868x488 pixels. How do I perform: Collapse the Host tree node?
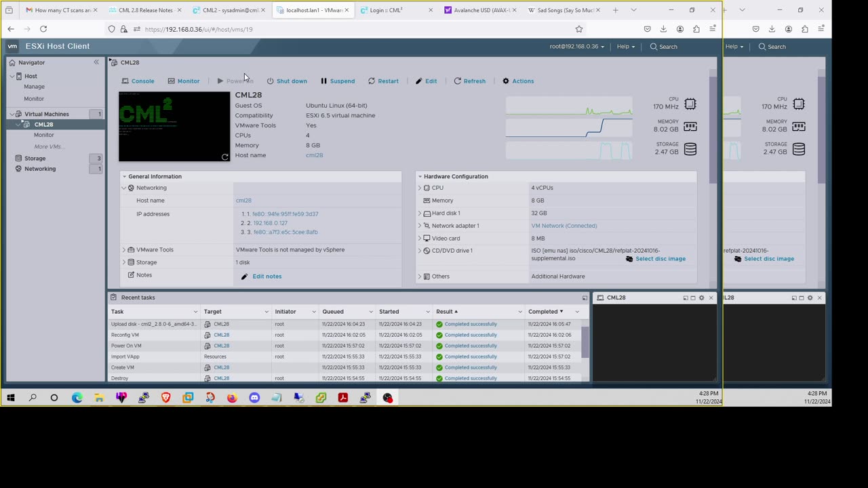[12, 76]
